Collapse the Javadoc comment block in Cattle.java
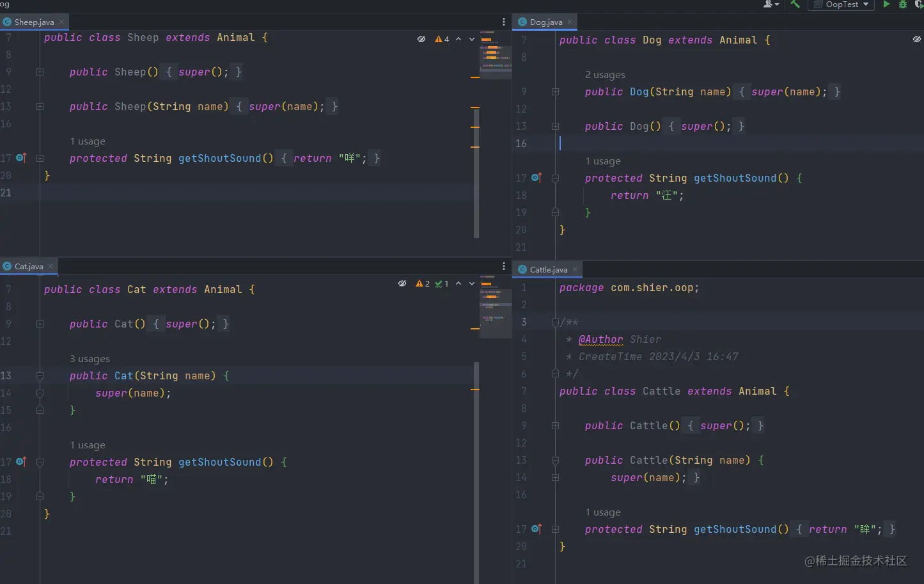This screenshot has width=924, height=584. 555,322
